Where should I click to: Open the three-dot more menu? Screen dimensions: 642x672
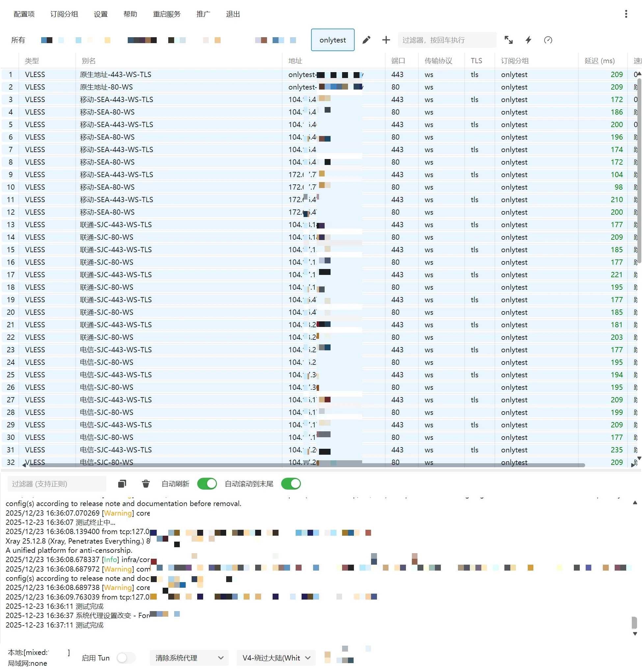(x=626, y=14)
